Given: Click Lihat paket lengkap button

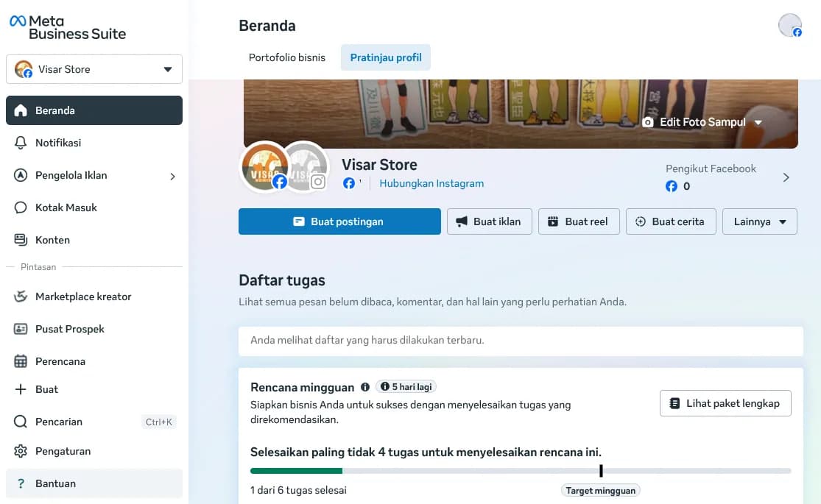Looking at the screenshot, I should tap(725, 403).
